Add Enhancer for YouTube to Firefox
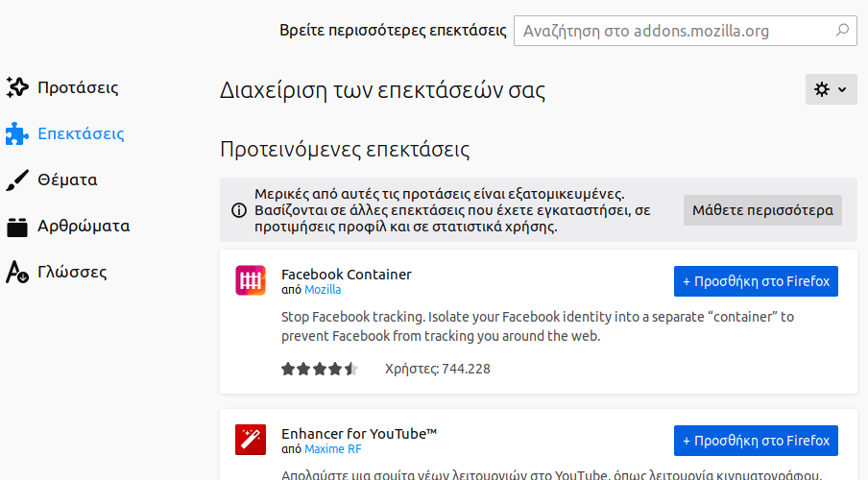 (x=756, y=441)
